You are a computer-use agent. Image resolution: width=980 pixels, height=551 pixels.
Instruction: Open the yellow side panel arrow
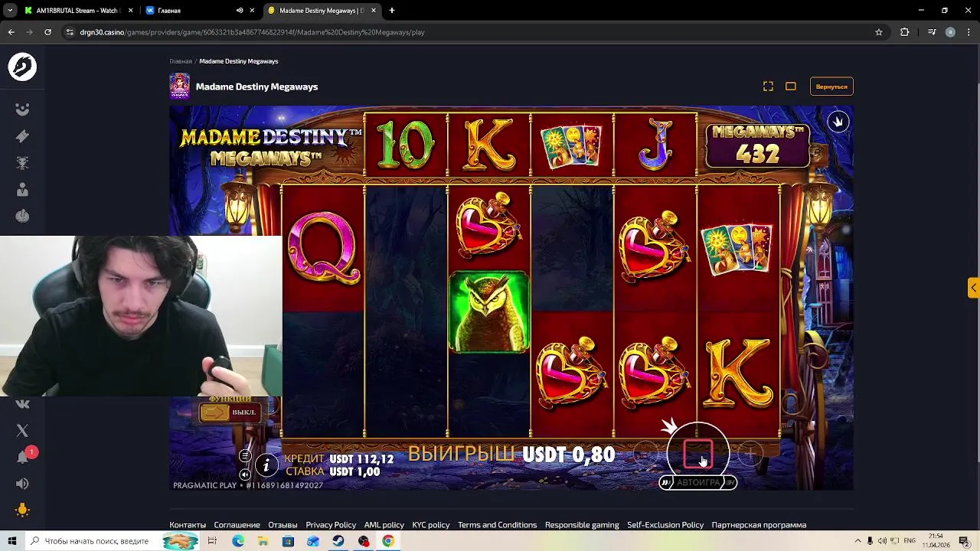(973, 288)
